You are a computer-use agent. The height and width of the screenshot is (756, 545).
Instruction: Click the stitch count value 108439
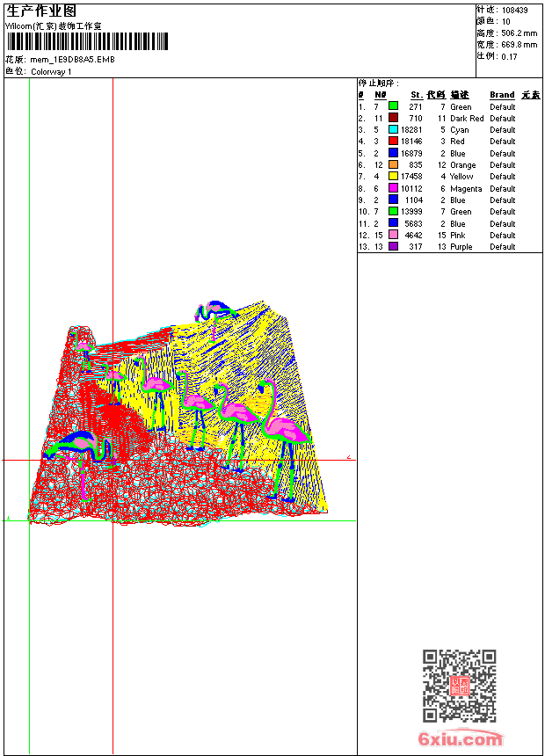[x=514, y=11]
